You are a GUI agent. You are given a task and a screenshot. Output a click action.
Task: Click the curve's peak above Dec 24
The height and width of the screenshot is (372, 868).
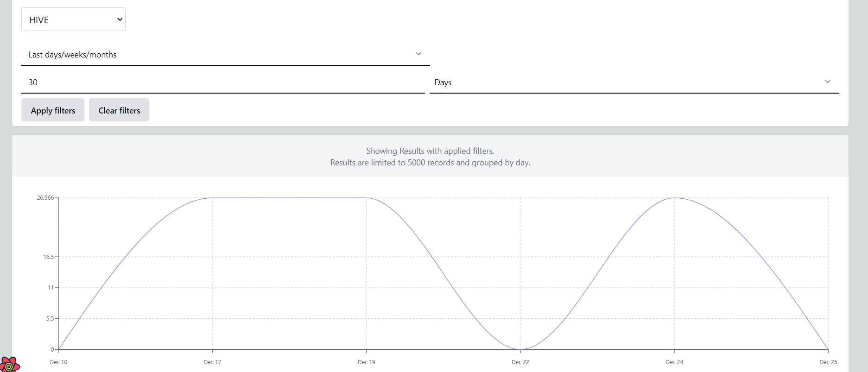(674, 198)
